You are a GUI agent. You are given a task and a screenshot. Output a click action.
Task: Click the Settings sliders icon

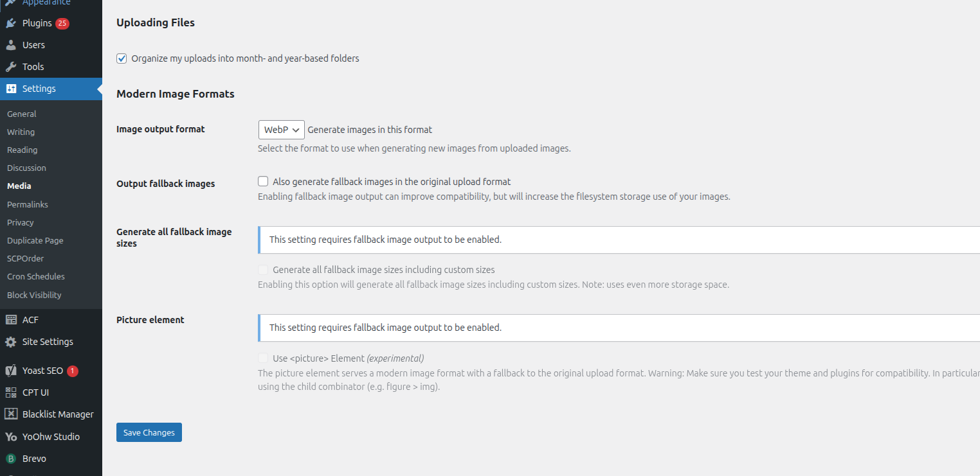tap(11, 89)
